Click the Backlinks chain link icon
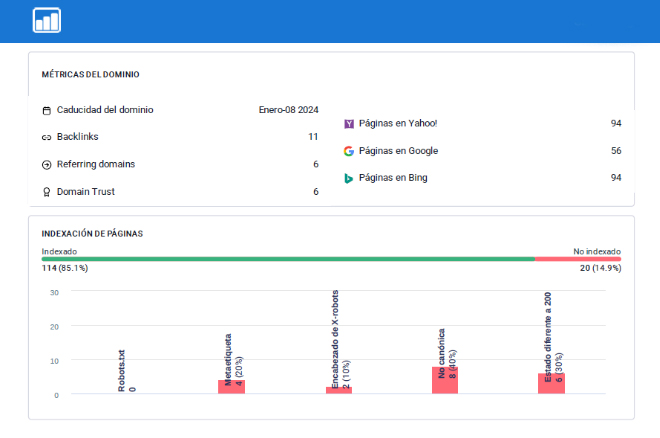The image size is (660, 438). [46, 137]
